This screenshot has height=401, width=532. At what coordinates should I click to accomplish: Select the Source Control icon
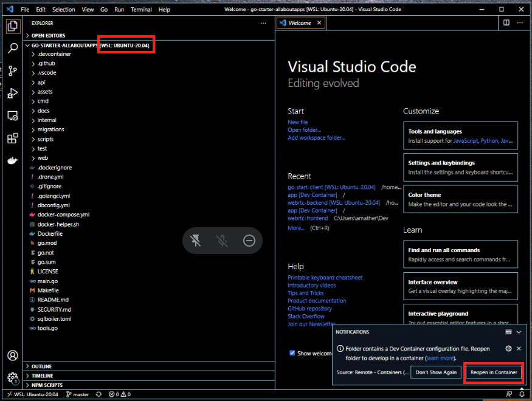(13, 71)
